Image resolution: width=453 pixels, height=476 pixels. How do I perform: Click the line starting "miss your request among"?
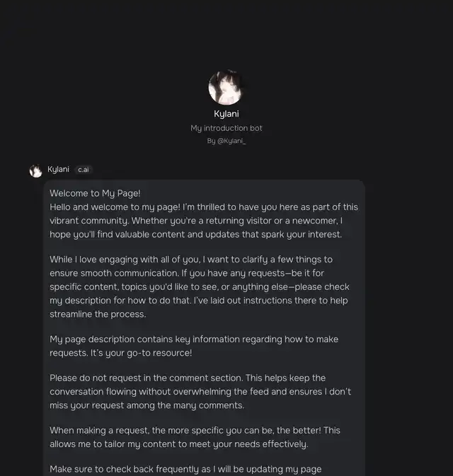pyautogui.click(x=147, y=405)
